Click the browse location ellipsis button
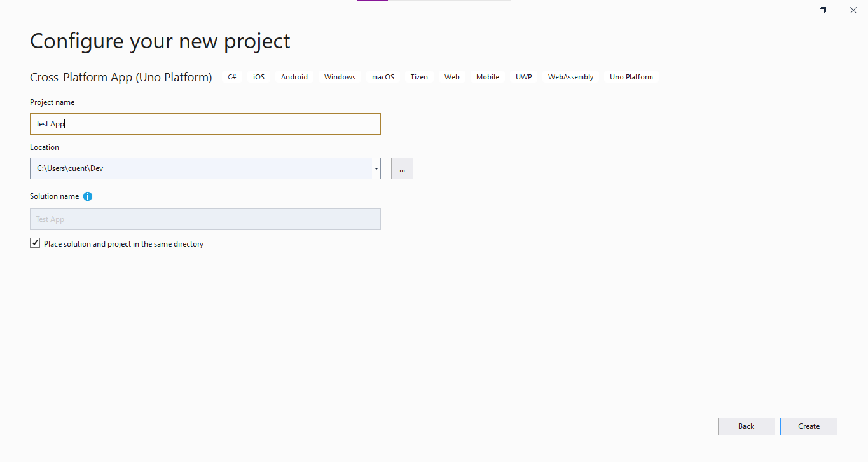The image size is (868, 462). click(x=402, y=168)
